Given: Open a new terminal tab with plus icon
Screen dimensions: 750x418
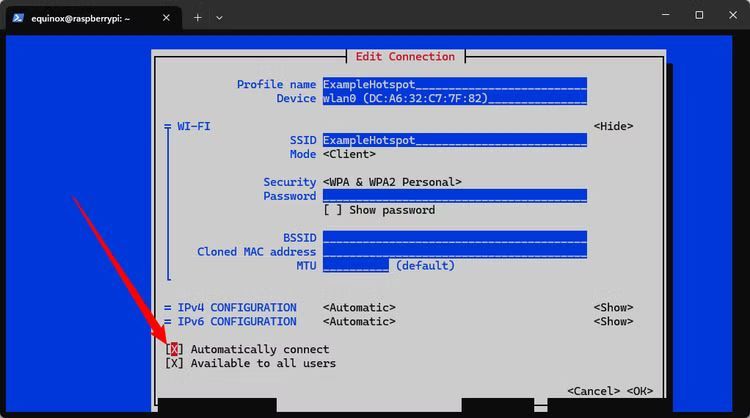Looking at the screenshot, I should [198, 17].
